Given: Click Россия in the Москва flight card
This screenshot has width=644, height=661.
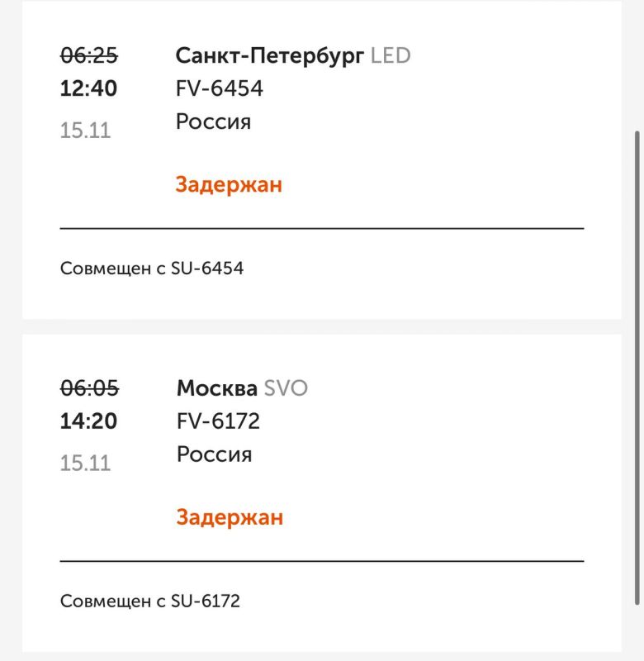Looking at the screenshot, I should 213,454.
